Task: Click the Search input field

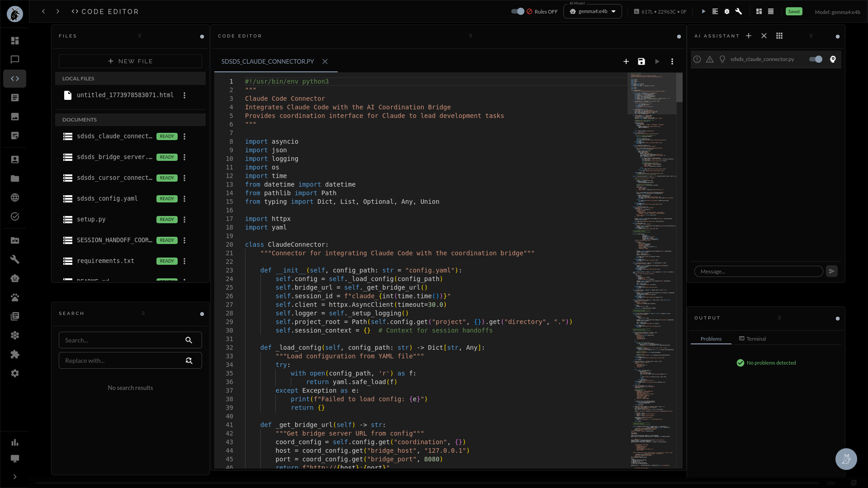Action: [x=130, y=340]
